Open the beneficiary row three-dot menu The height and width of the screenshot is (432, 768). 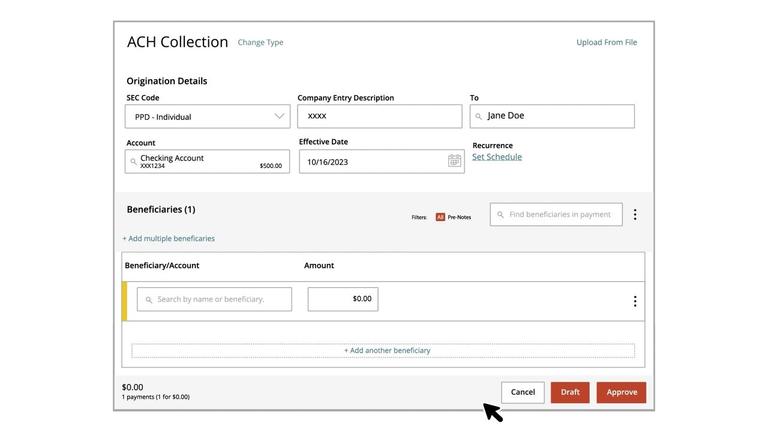point(634,301)
